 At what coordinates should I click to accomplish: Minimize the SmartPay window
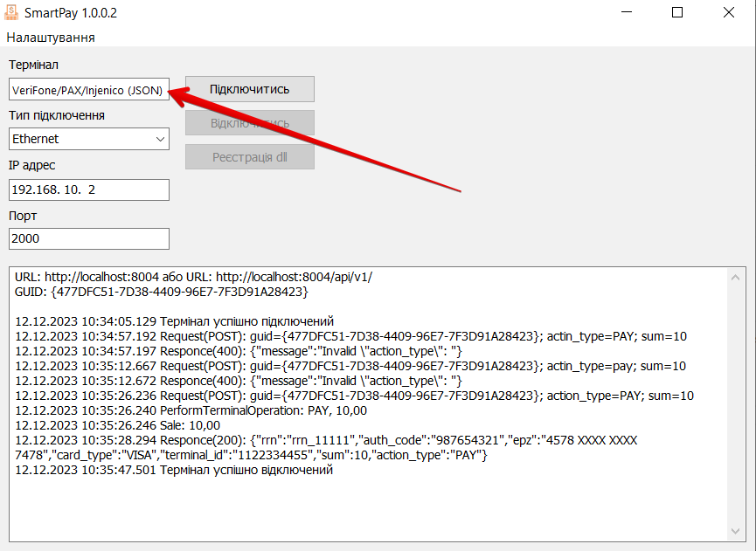pos(628,13)
